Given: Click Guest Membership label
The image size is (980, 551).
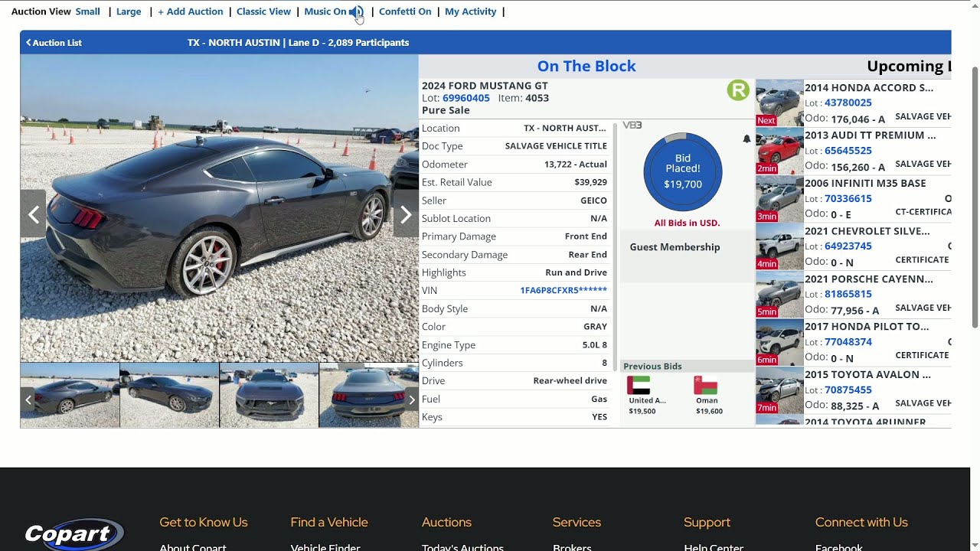Looking at the screenshot, I should pyautogui.click(x=675, y=247).
